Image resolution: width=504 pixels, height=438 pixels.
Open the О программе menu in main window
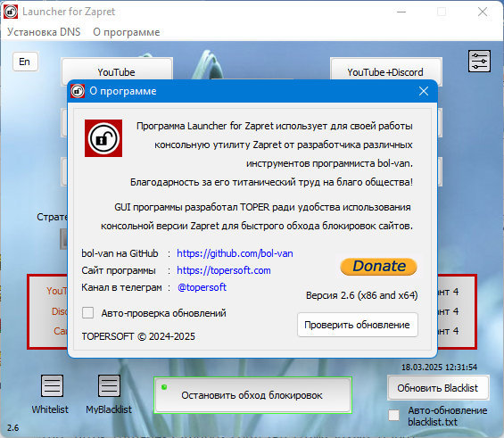pyautogui.click(x=127, y=32)
